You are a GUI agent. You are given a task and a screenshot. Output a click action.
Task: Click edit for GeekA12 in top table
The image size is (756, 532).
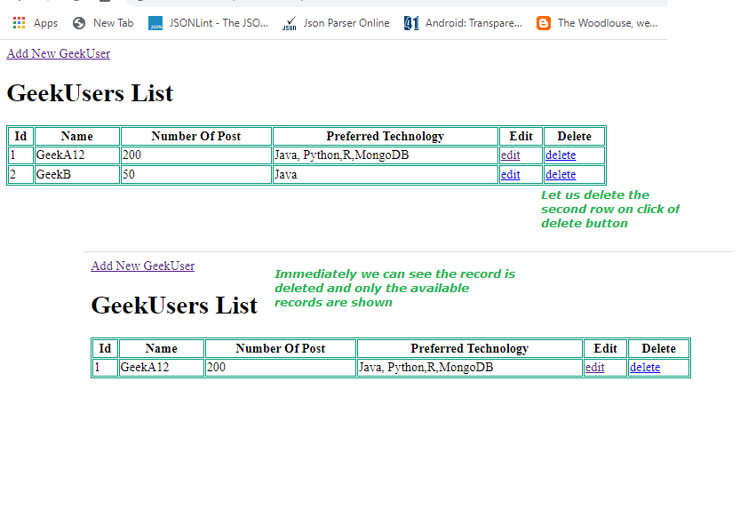pyautogui.click(x=510, y=155)
